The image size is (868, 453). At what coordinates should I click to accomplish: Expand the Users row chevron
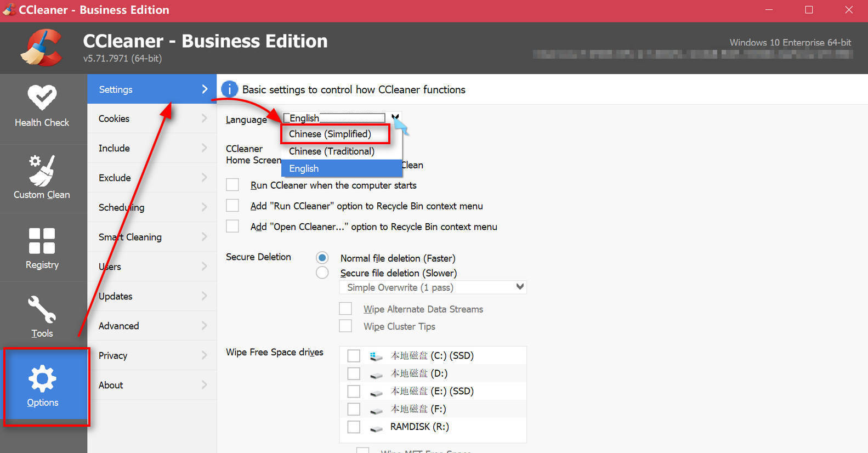204,267
